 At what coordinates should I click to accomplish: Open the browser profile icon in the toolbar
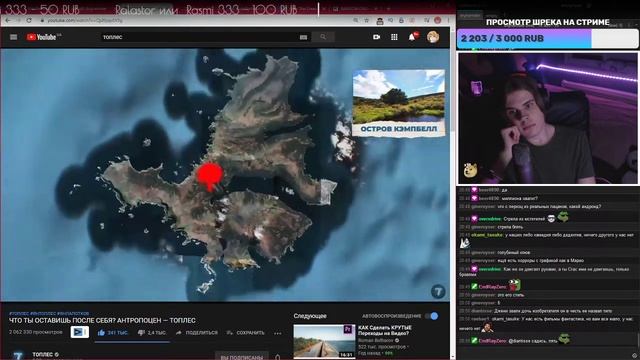[x=438, y=20]
